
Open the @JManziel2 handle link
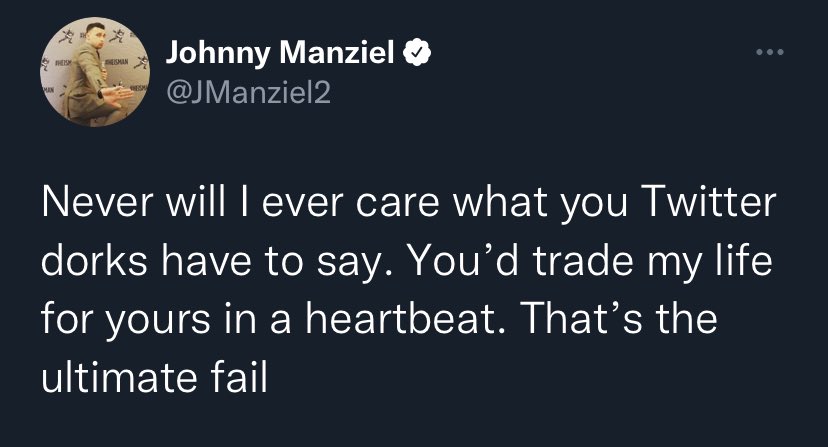coord(249,92)
